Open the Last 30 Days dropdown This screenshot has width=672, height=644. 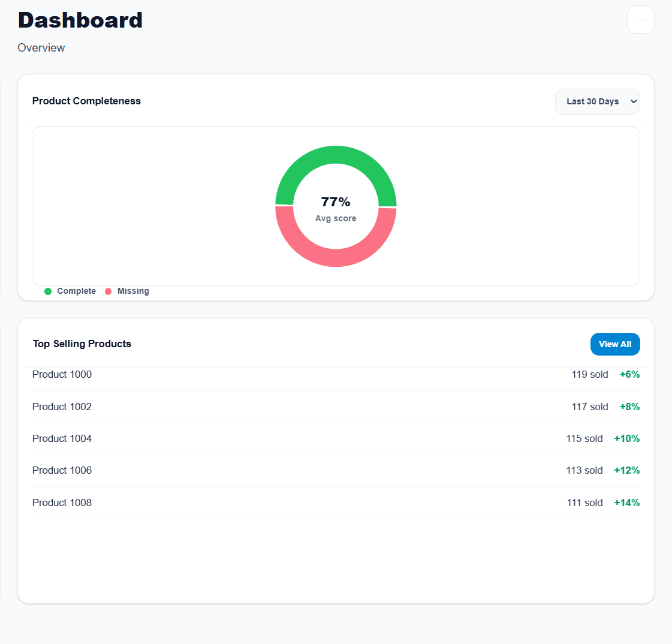pyautogui.click(x=597, y=101)
